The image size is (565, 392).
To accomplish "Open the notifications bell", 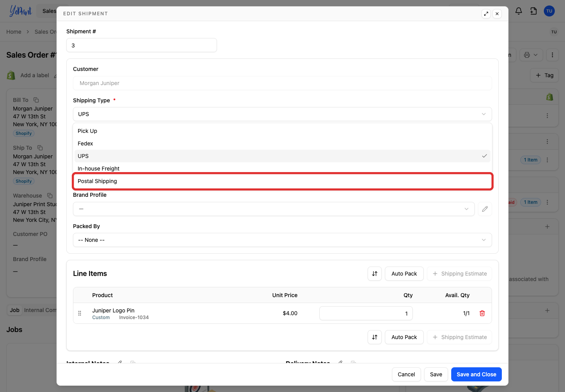I will [519, 11].
